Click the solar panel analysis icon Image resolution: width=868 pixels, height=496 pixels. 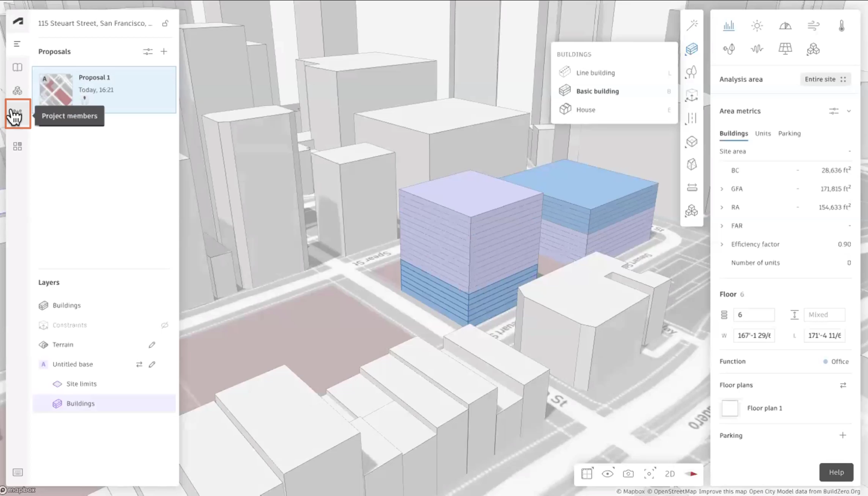pyautogui.click(x=785, y=49)
